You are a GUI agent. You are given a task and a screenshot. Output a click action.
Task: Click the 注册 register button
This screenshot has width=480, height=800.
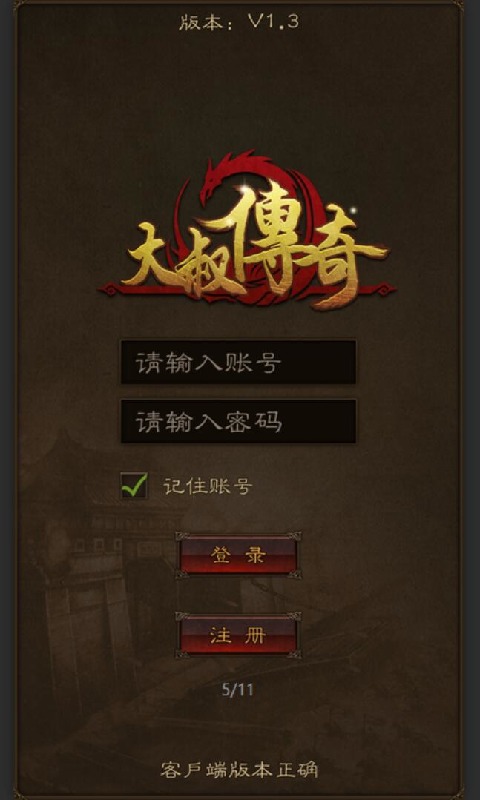[x=238, y=636]
